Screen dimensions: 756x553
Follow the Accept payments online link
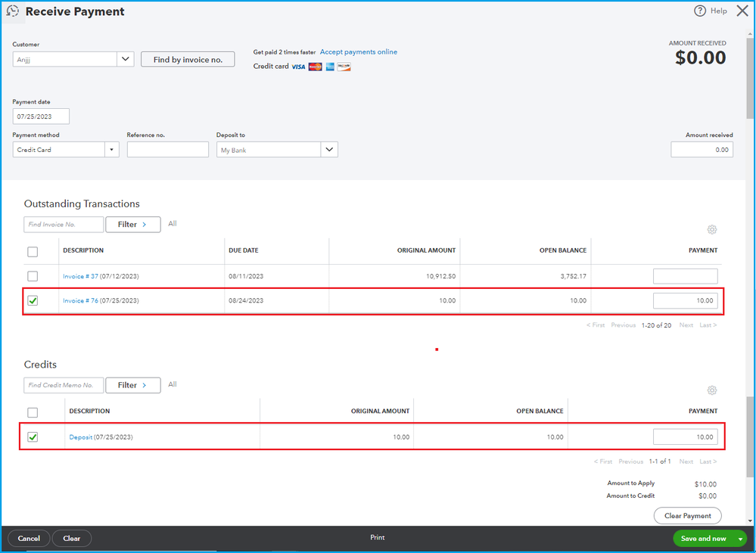coord(359,51)
